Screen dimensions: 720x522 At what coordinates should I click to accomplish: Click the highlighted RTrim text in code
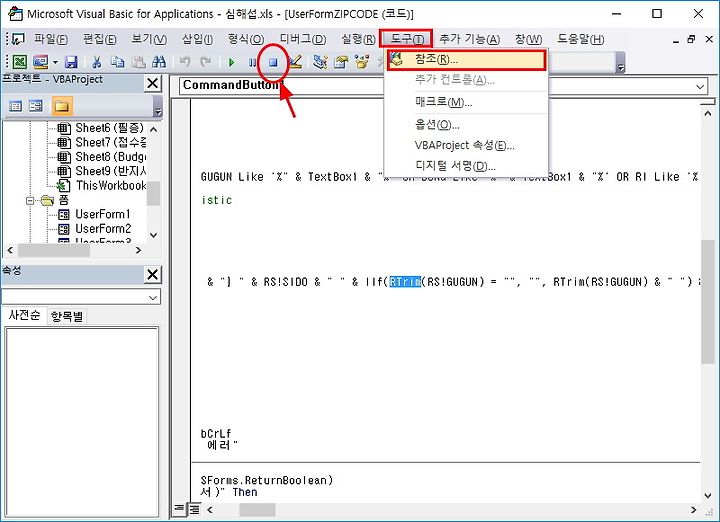405,281
